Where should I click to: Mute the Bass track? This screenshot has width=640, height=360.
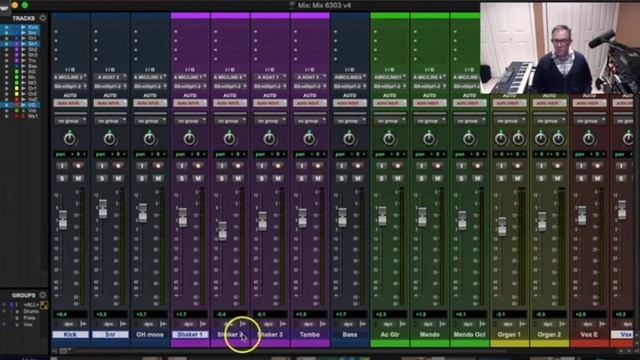tap(358, 178)
